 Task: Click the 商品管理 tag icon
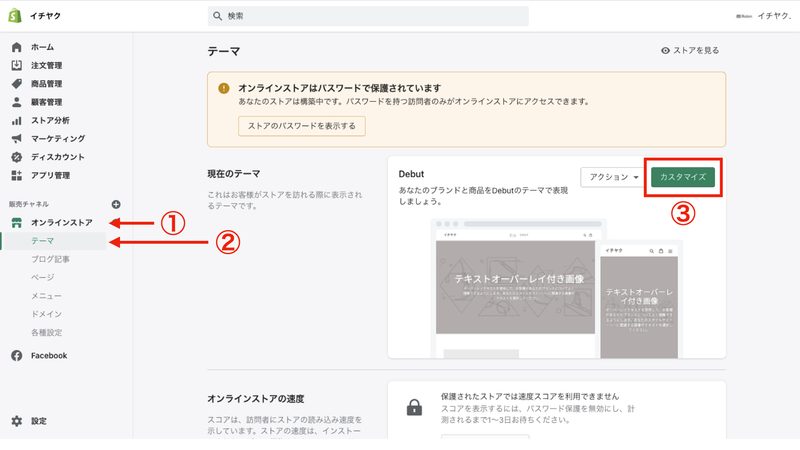point(16,84)
